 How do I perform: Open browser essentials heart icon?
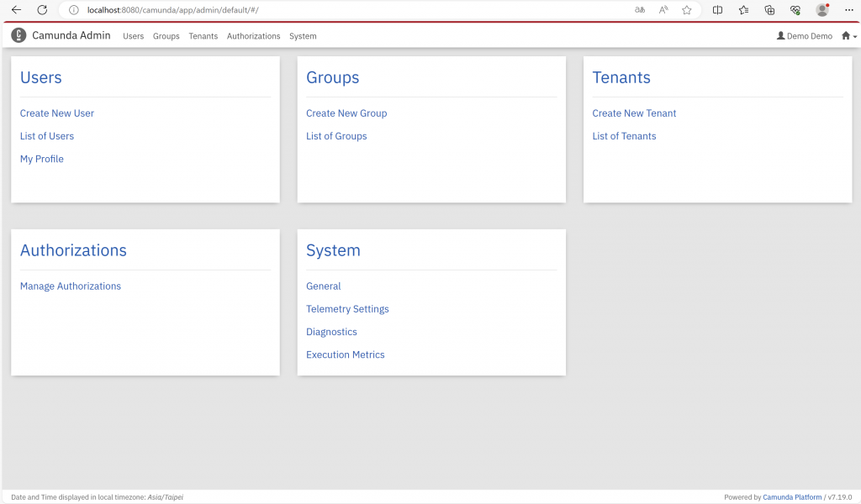coord(795,10)
